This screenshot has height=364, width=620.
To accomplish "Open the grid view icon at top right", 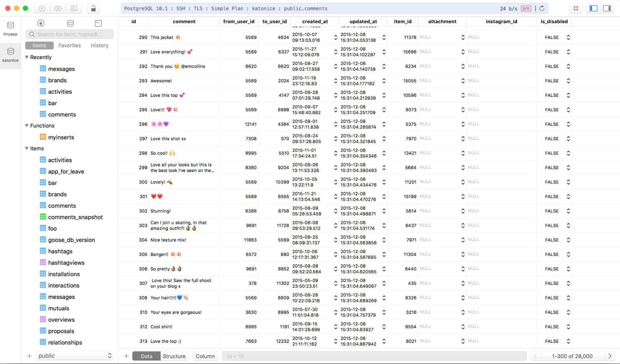I will tap(576, 8).
